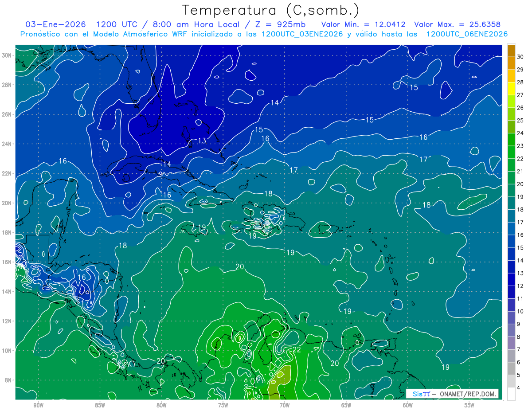This screenshot has height=411, width=532.
Task: Click the "Valor Min. = 12.0412" text
Action: click(x=364, y=24)
